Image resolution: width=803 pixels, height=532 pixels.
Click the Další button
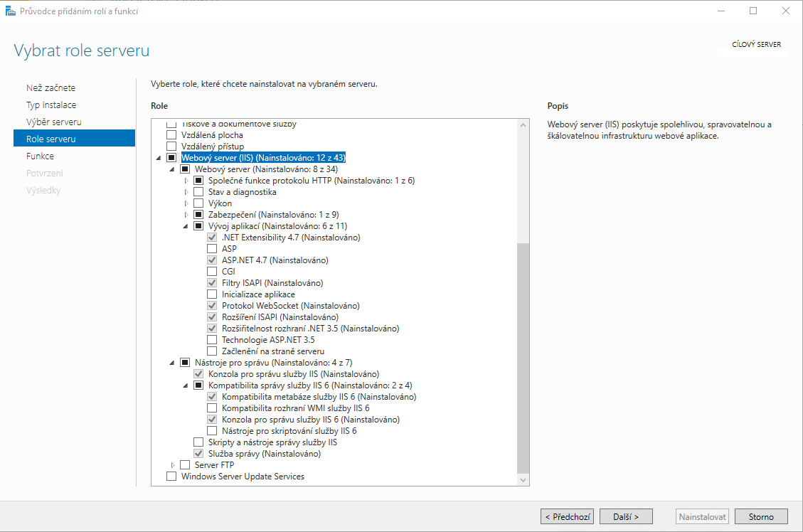pyautogui.click(x=626, y=516)
